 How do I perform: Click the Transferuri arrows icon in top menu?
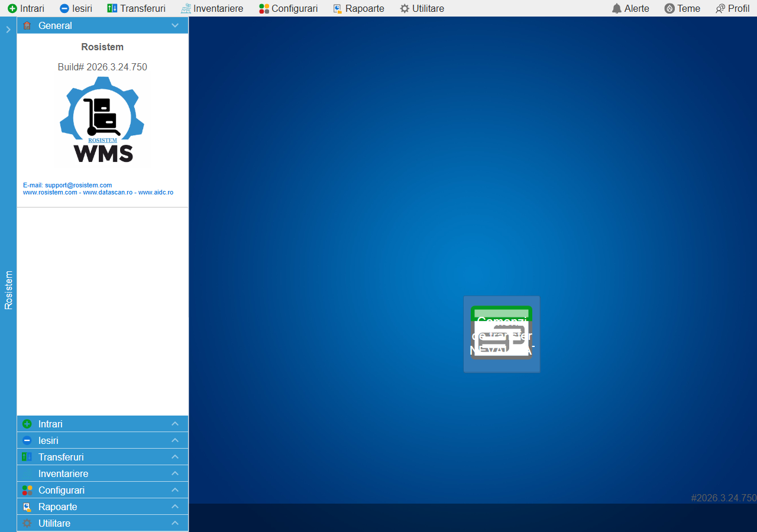click(x=112, y=9)
